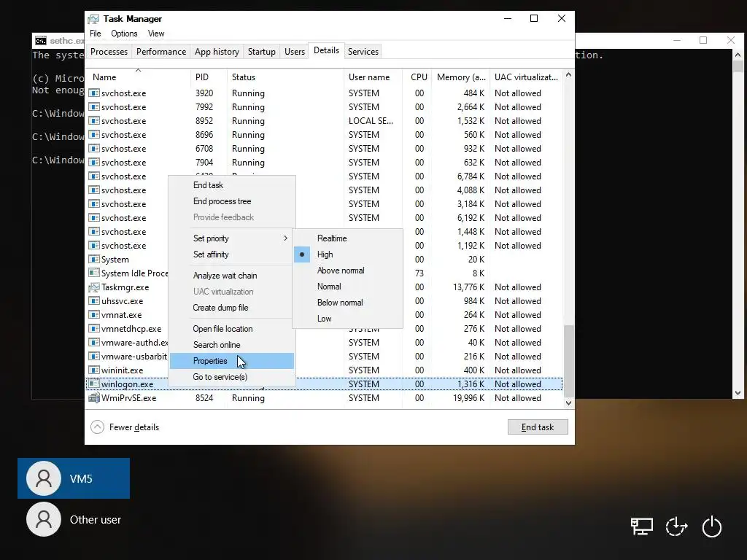Click the process list scroll down arrow
Screen dimensions: 747x560
tap(568, 402)
